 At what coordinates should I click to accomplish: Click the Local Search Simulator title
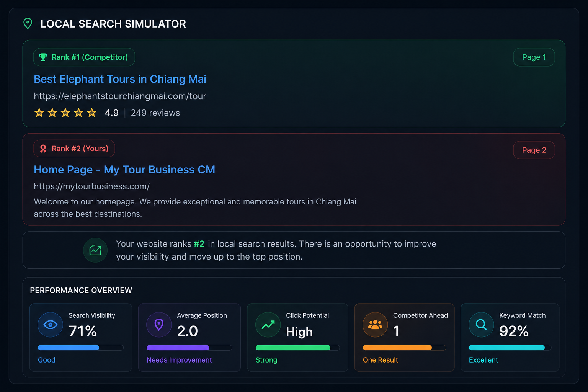(113, 24)
